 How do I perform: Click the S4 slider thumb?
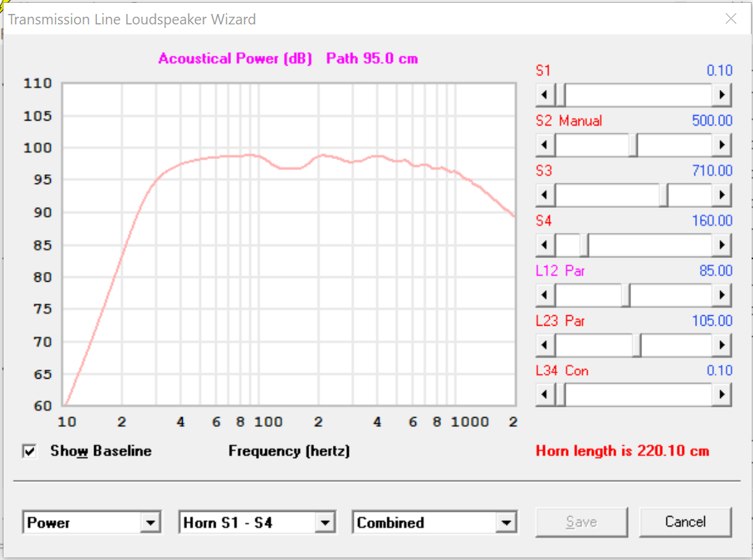584,245
